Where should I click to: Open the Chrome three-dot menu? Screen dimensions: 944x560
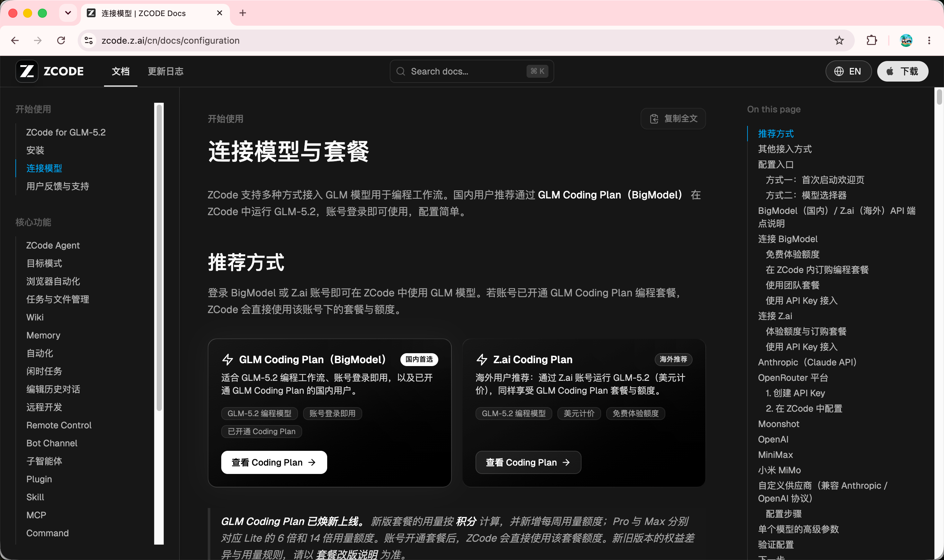pyautogui.click(x=929, y=40)
